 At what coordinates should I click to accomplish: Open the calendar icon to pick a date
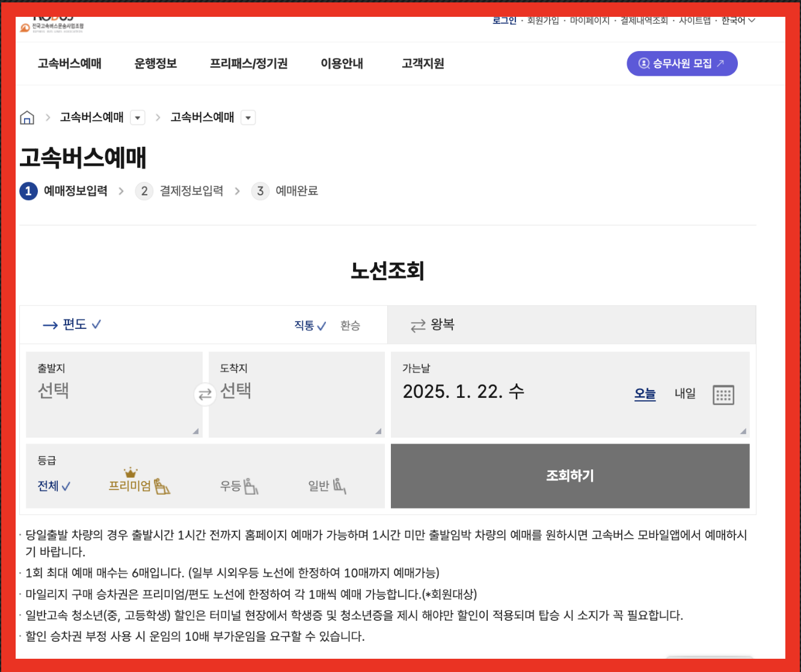coord(724,394)
